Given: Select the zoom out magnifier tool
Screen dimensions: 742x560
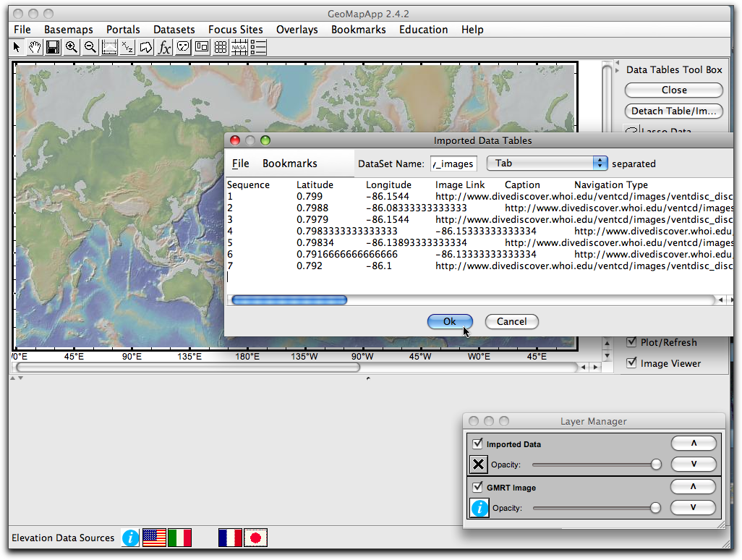Looking at the screenshot, I should [90, 46].
